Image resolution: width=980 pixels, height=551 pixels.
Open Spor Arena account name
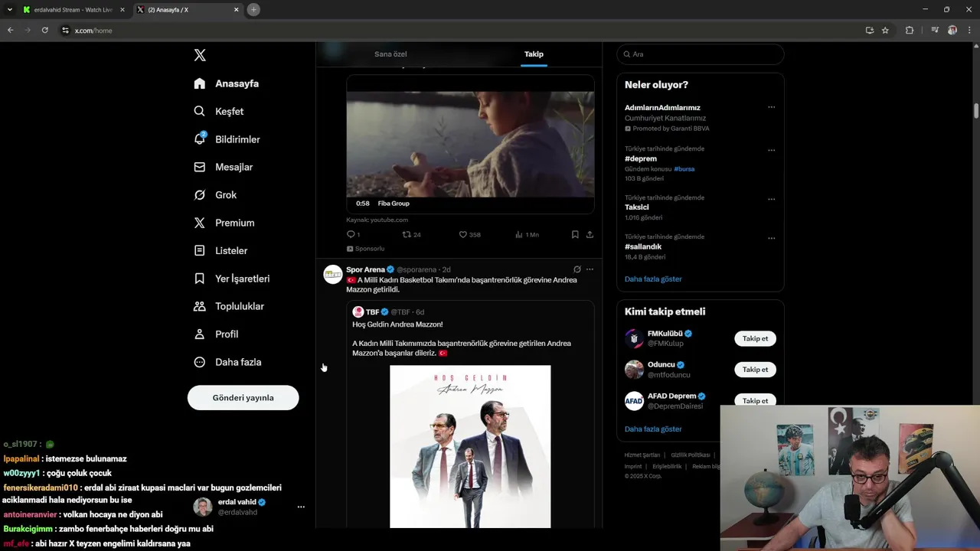point(365,269)
